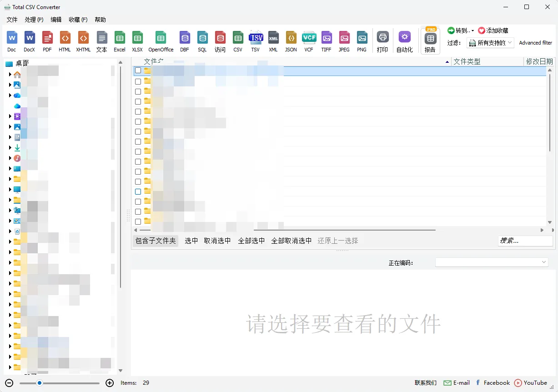Open the Facebook link

[x=493, y=383]
